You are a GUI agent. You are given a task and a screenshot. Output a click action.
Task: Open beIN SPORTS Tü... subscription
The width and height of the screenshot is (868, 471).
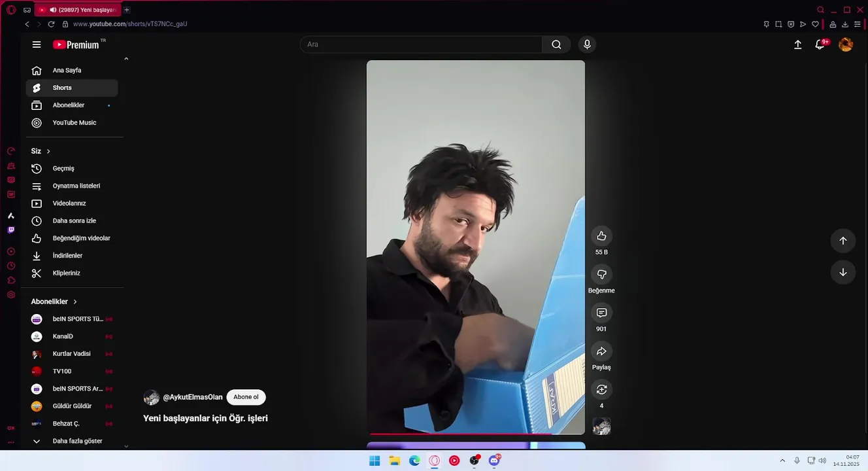[x=72, y=319]
